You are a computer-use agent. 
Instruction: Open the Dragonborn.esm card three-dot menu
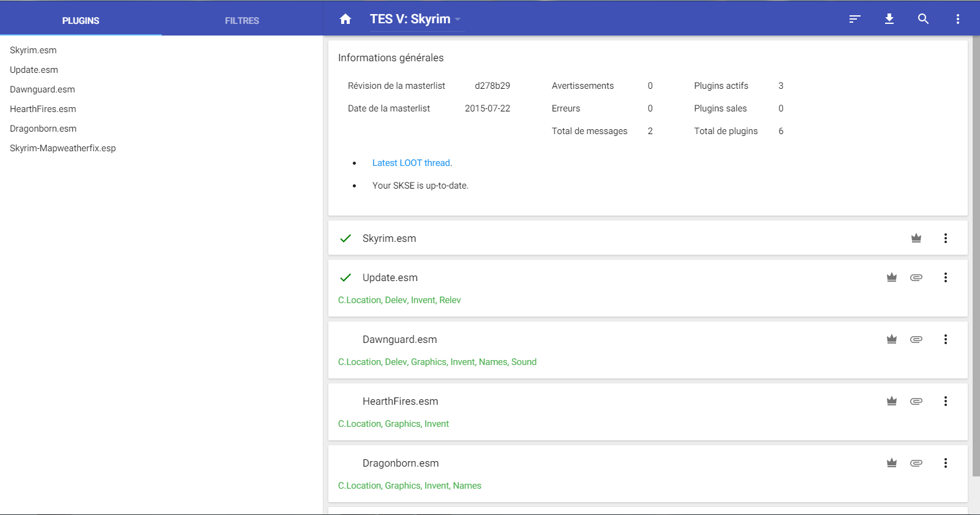946,463
